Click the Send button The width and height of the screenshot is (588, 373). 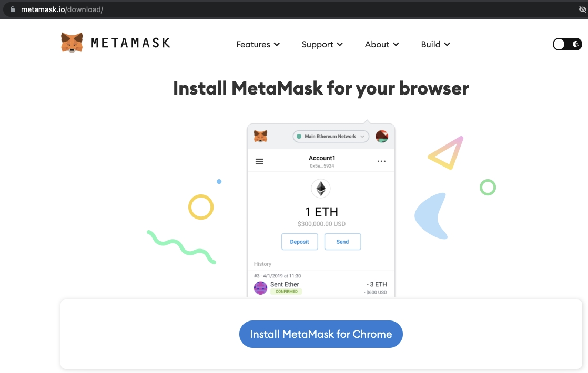[x=343, y=242]
